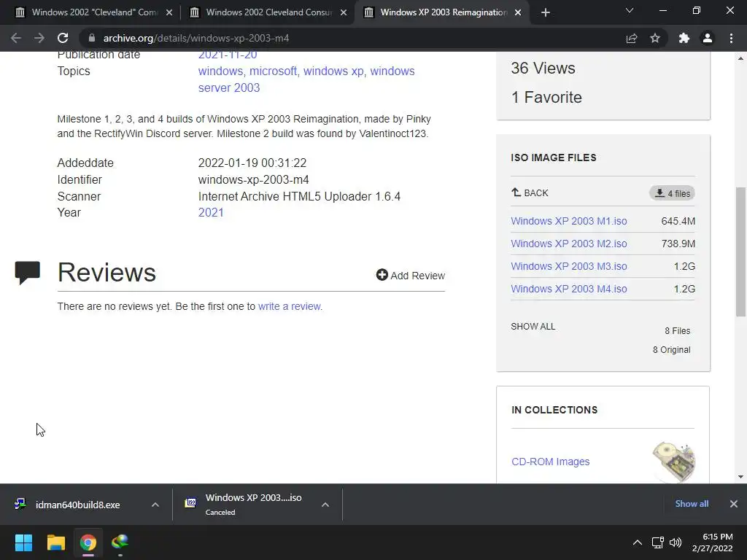Click the scrollbar down arrow
This screenshot has width=747, height=560.
coord(740,477)
